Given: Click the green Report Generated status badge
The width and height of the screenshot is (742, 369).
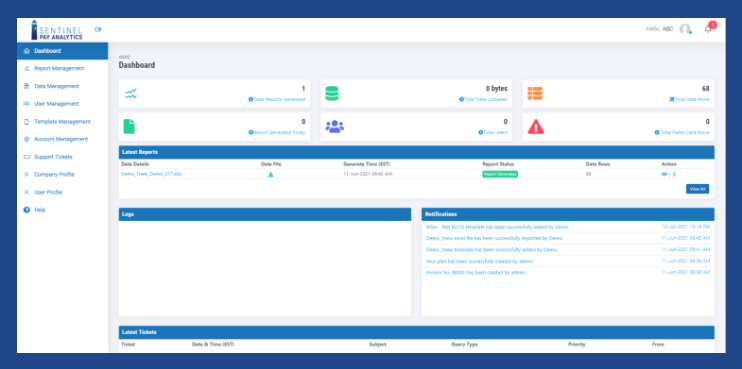Looking at the screenshot, I should pyautogui.click(x=500, y=174).
